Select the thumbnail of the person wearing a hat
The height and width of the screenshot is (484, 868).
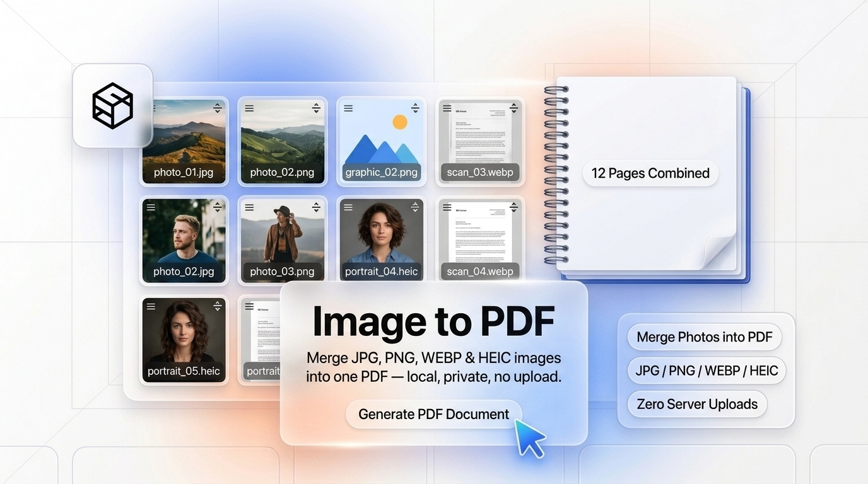pyautogui.click(x=283, y=240)
